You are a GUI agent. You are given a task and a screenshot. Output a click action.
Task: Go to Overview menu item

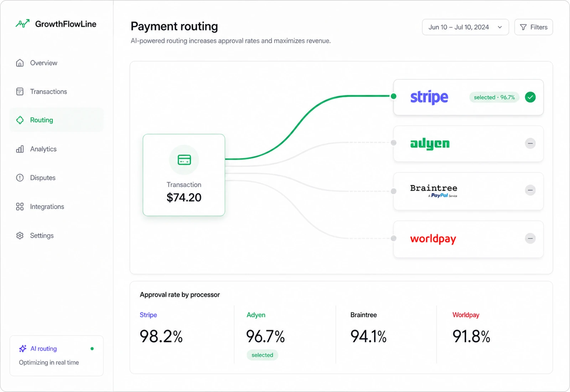pos(57,63)
